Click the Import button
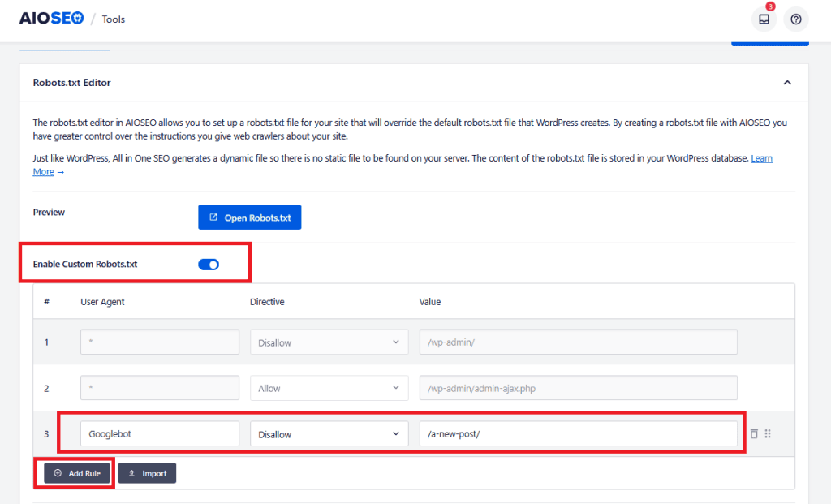This screenshot has width=831, height=504. [147, 473]
